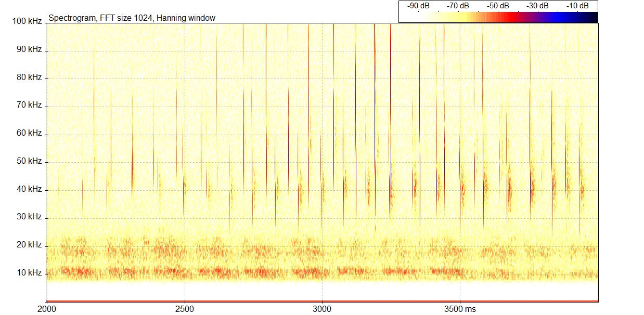
Task: Click the -30 dB legend label
Action: 537,6
